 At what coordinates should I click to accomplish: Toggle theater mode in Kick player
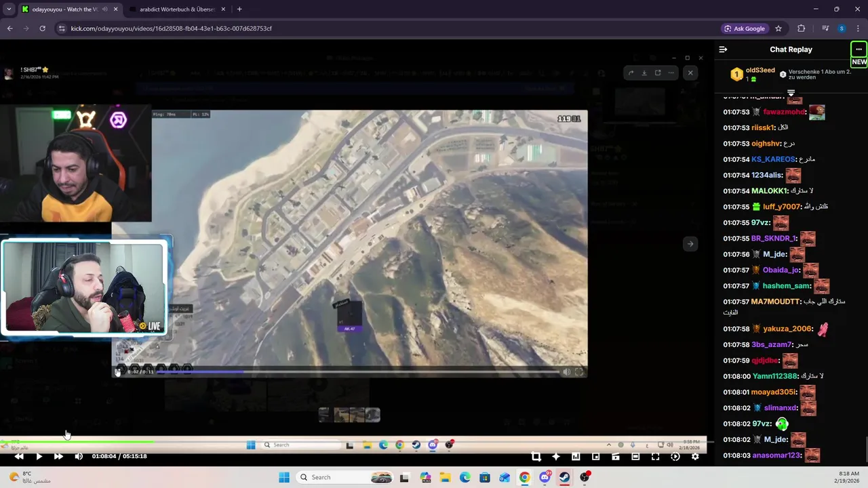click(x=635, y=457)
